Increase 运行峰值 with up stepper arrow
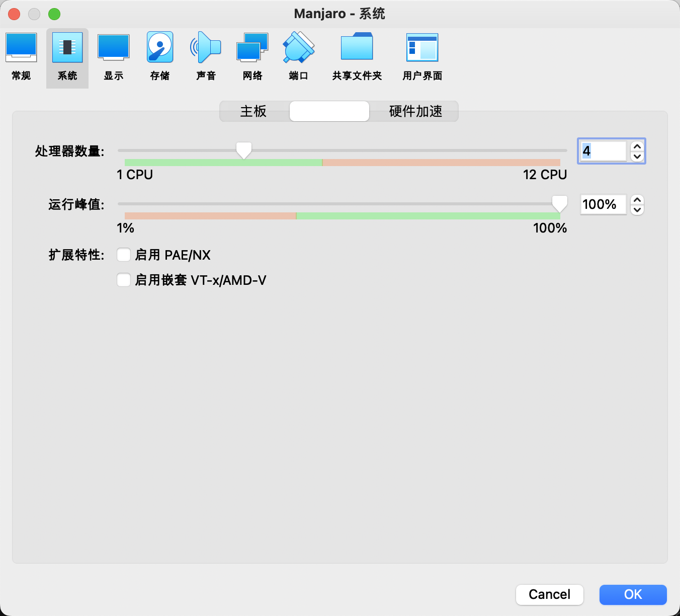Screen dimensions: 680x616 click(x=637, y=199)
